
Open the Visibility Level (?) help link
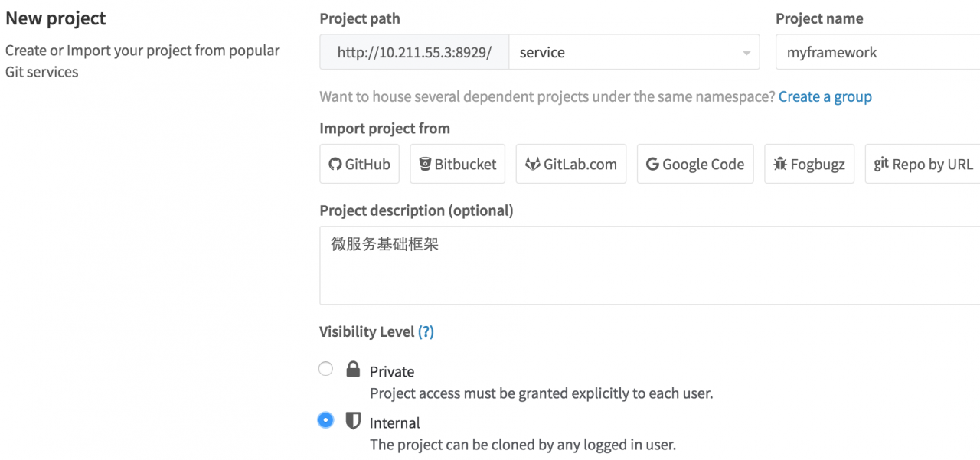(x=426, y=331)
